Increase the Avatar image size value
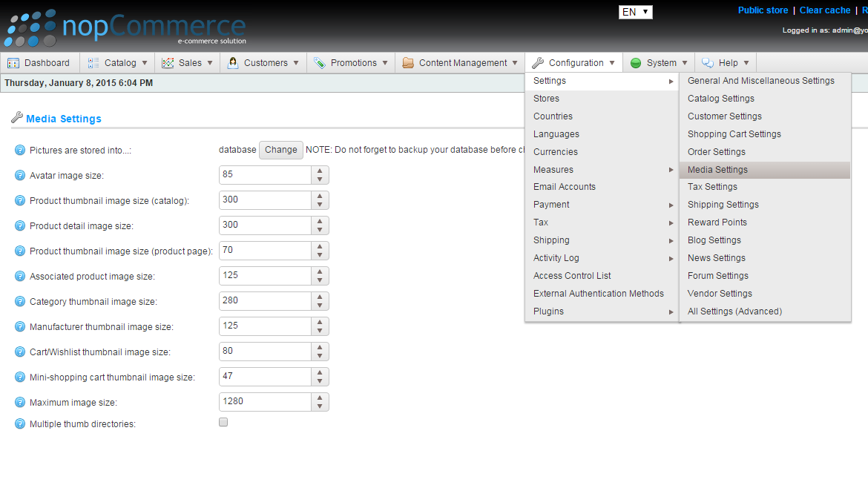The width and height of the screenshot is (868, 488). click(320, 171)
